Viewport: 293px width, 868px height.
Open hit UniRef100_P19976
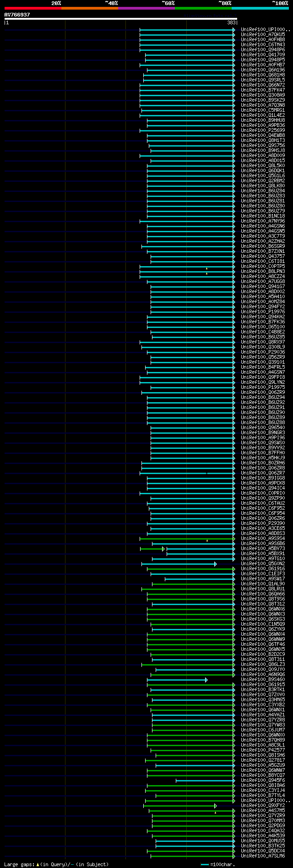click(x=263, y=312)
